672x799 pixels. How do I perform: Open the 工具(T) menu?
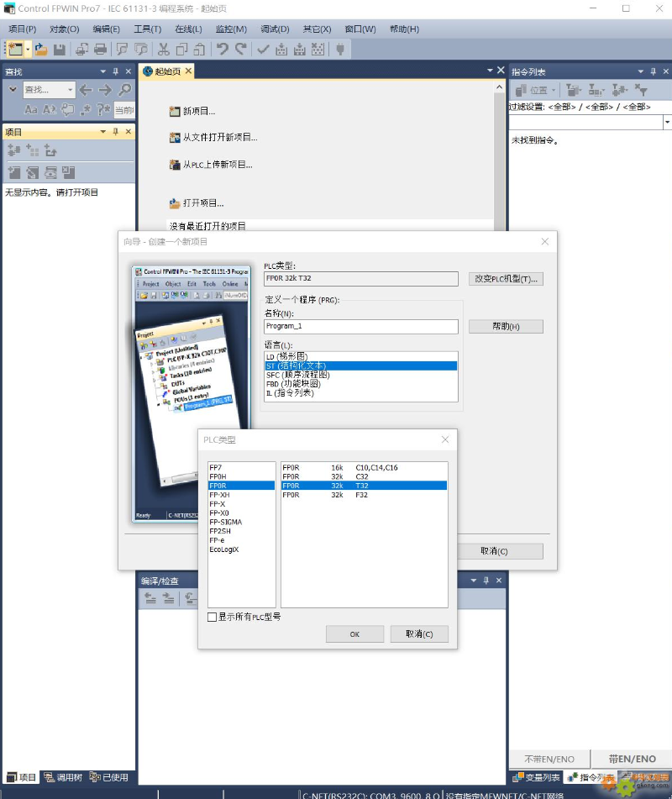click(x=147, y=29)
